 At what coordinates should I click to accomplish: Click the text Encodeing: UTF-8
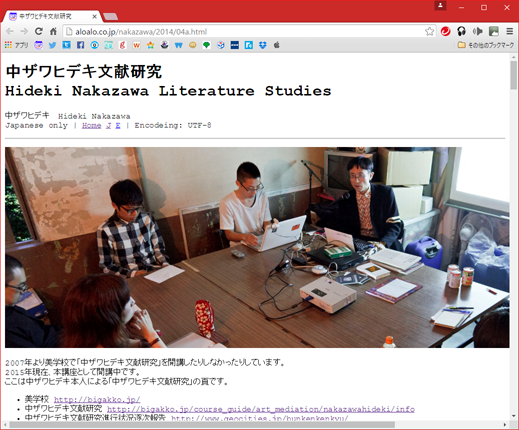click(x=173, y=125)
